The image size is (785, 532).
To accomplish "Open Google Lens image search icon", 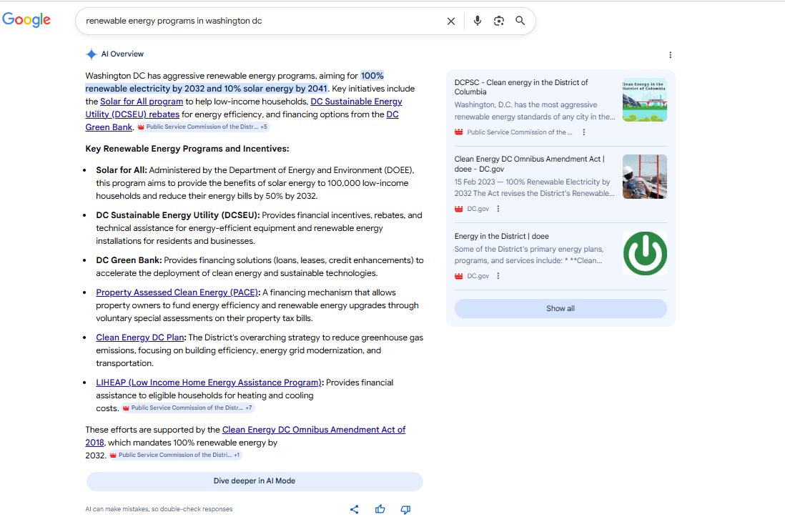I will (x=499, y=21).
